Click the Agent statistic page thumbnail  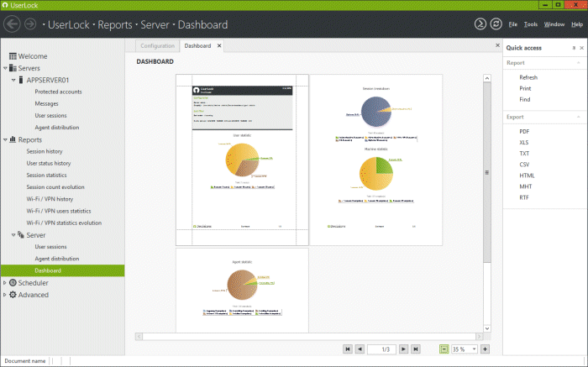[242, 290]
